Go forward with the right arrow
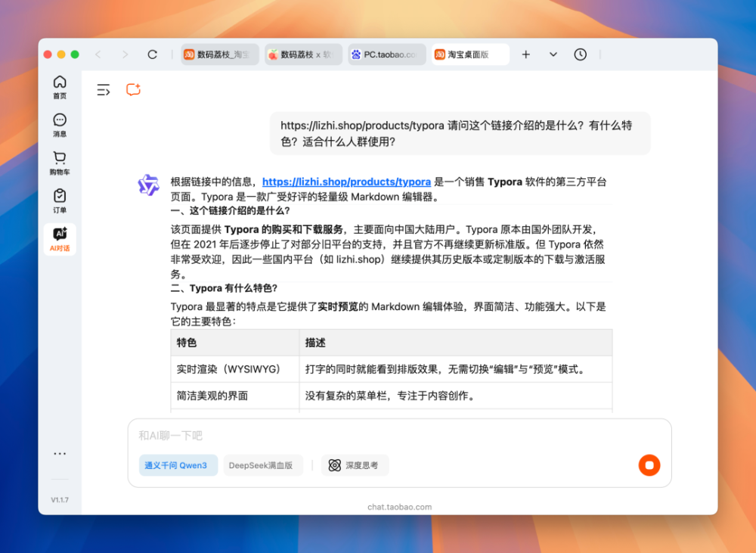Image resolution: width=756 pixels, height=553 pixels. pyautogui.click(x=125, y=54)
